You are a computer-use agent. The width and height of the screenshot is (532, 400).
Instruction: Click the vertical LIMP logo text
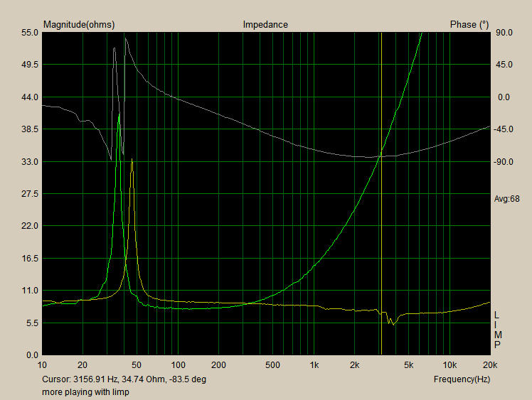point(497,330)
